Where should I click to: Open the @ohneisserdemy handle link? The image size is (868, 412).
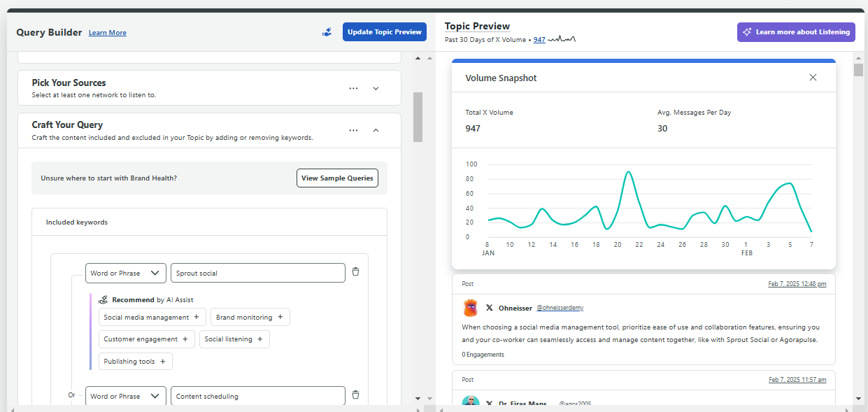(x=560, y=308)
